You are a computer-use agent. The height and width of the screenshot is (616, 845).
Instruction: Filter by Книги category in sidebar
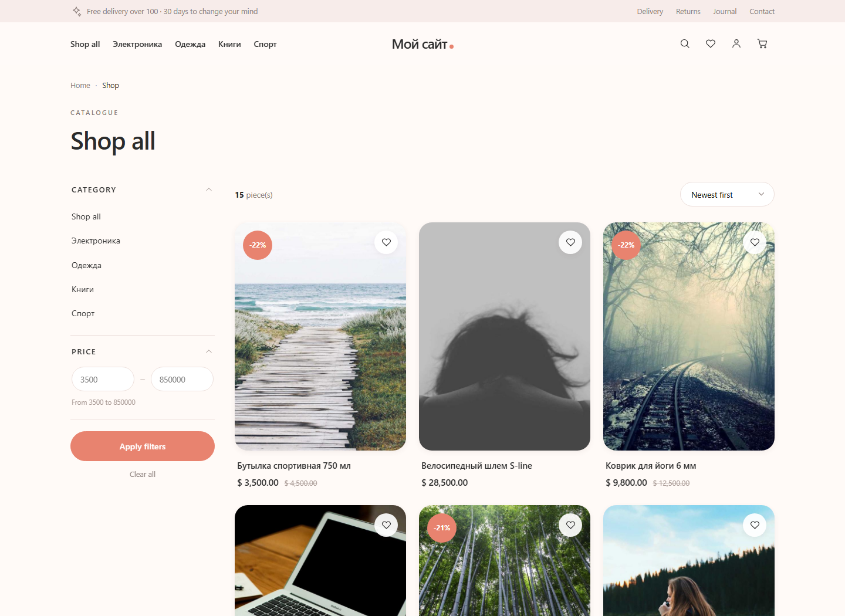click(83, 289)
